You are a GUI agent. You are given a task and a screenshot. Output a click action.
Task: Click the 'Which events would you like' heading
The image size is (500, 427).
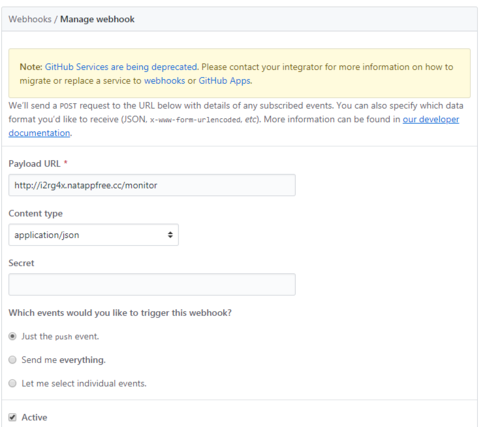pos(120,313)
